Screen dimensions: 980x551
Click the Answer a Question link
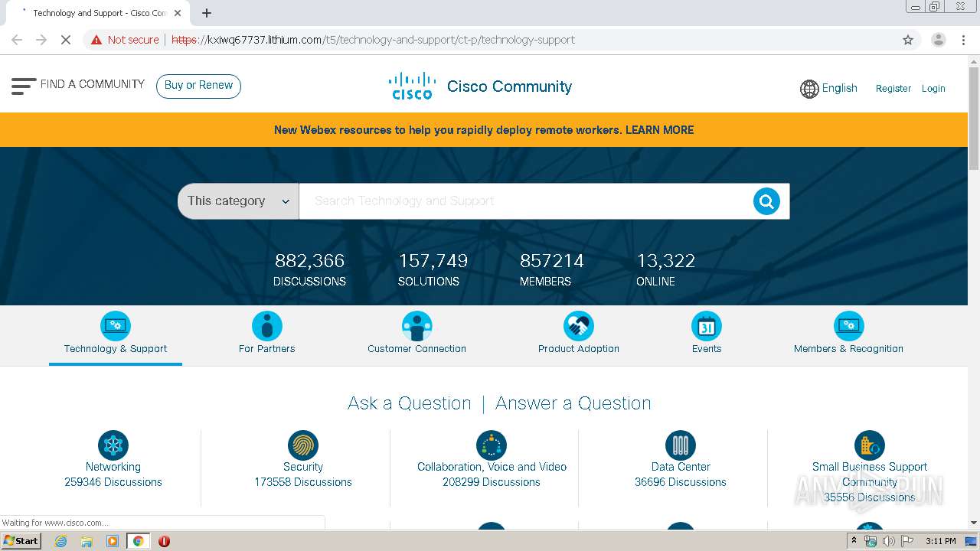pyautogui.click(x=573, y=403)
